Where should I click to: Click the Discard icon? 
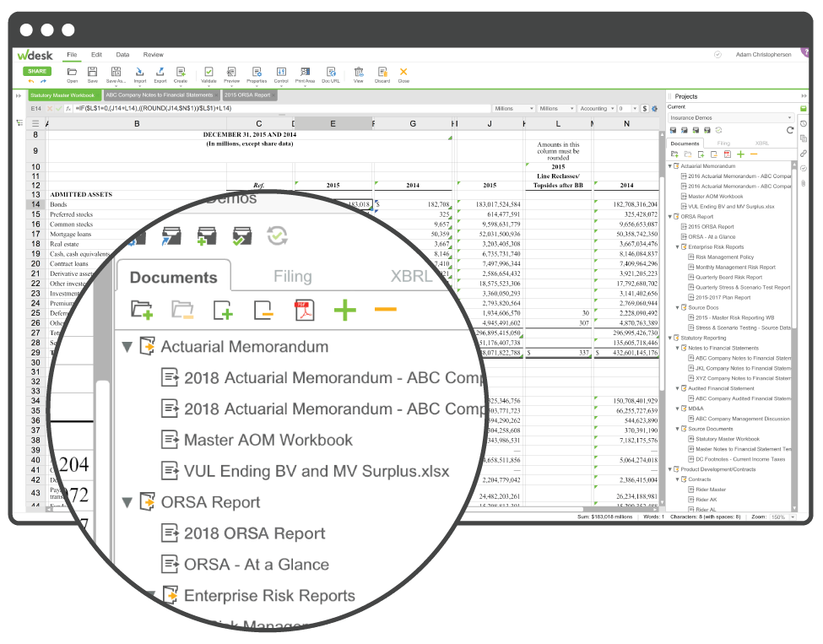(x=382, y=72)
